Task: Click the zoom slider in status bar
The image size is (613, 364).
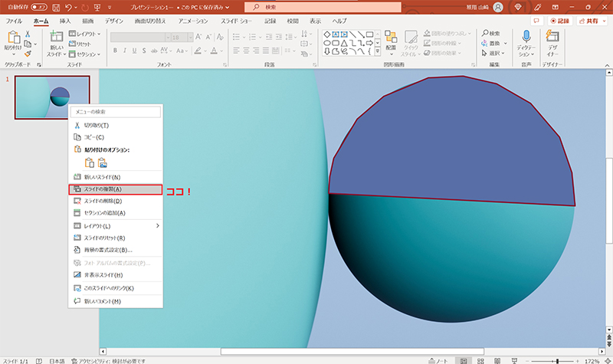Action: click(556, 359)
